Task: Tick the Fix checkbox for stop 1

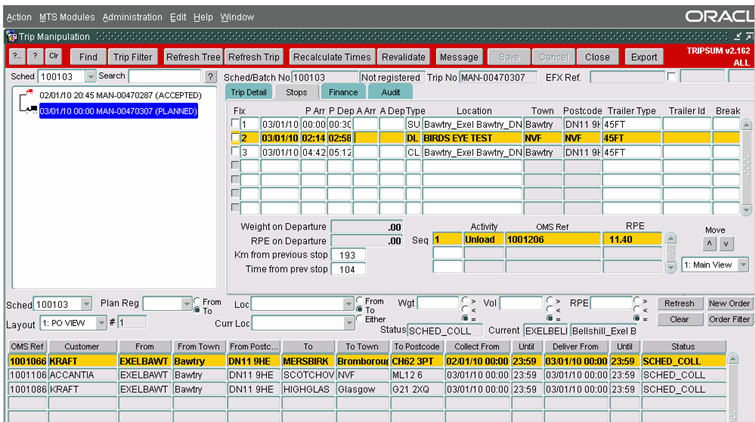Action: (235, 123)
